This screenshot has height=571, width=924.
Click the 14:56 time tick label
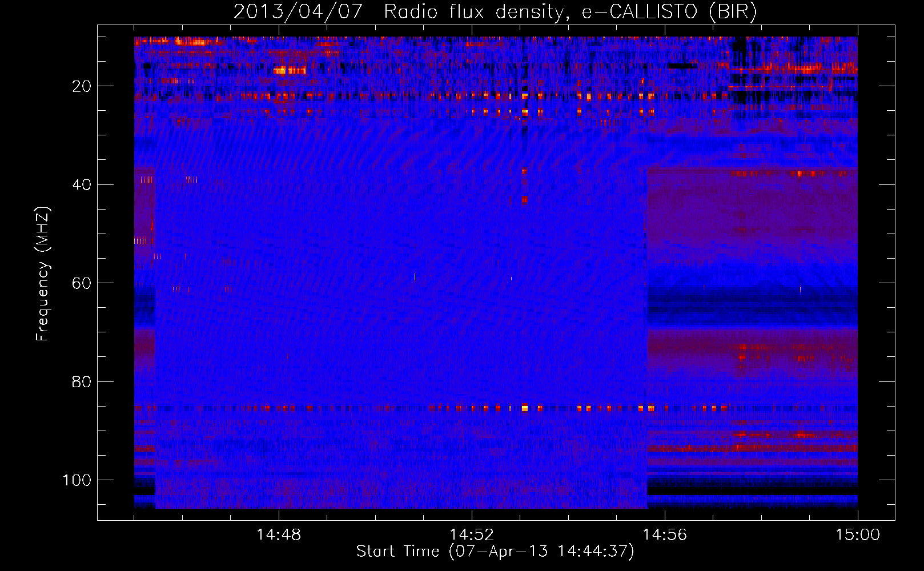tap(665, 535)
